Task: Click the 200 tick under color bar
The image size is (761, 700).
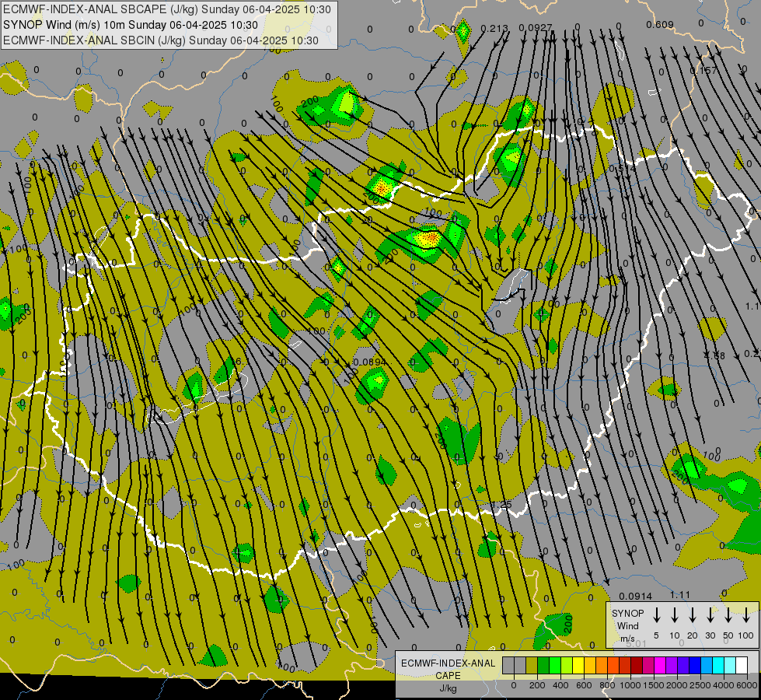Action: click(537, 685)
